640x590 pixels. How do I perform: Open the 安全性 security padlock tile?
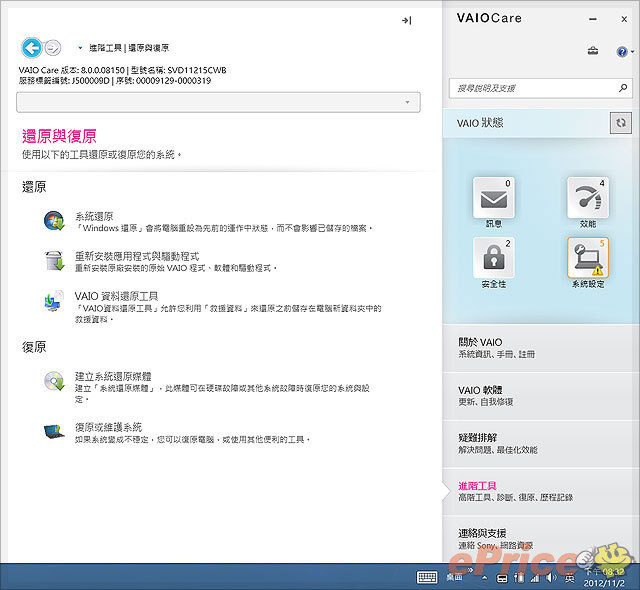(x=494, y=258)
